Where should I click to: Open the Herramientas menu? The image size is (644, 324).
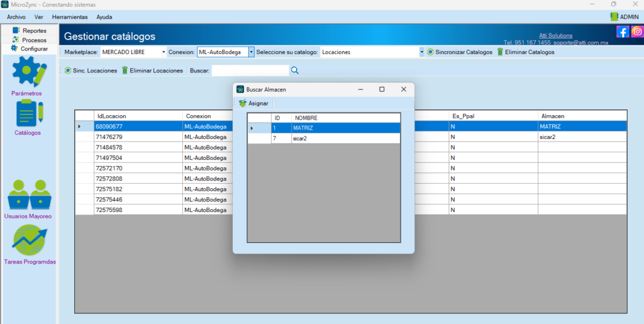pyautogui.click(x=70, y=17)
